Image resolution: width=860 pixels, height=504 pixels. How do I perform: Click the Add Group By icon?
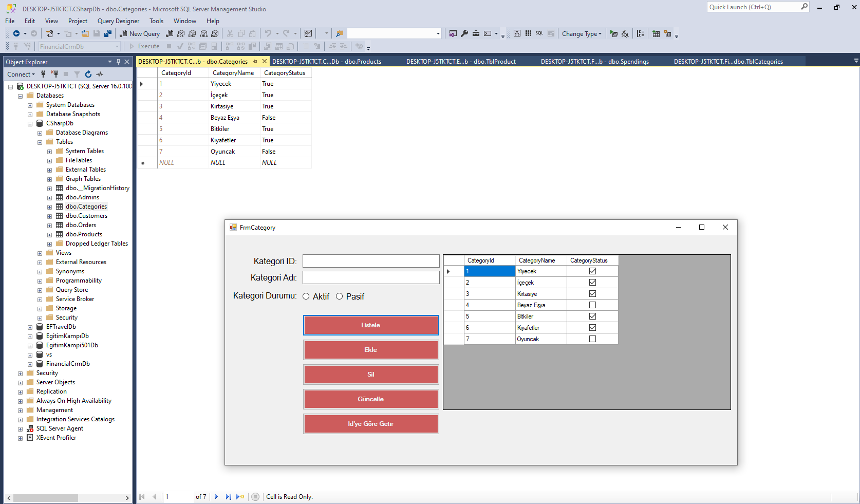[641, 33]
